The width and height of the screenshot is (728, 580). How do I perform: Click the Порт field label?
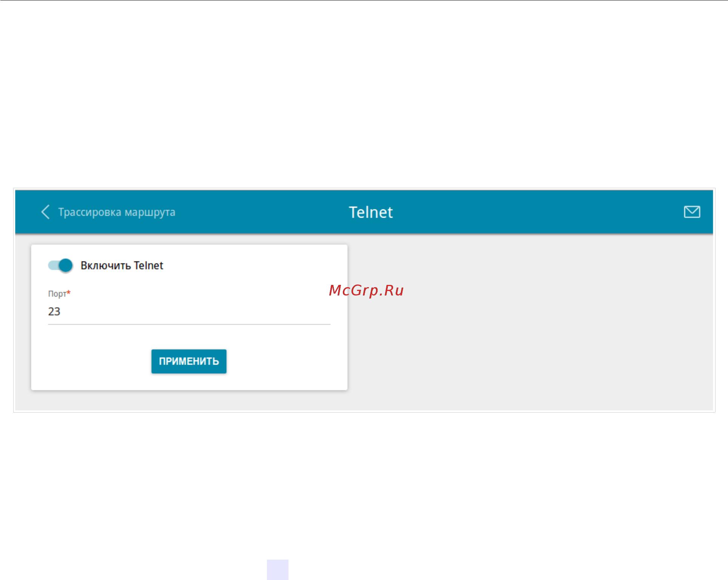[x=59, y=294]
